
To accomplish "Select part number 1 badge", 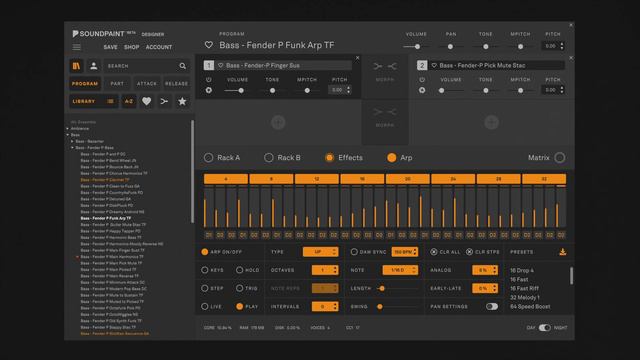I will tap(209, 65).
